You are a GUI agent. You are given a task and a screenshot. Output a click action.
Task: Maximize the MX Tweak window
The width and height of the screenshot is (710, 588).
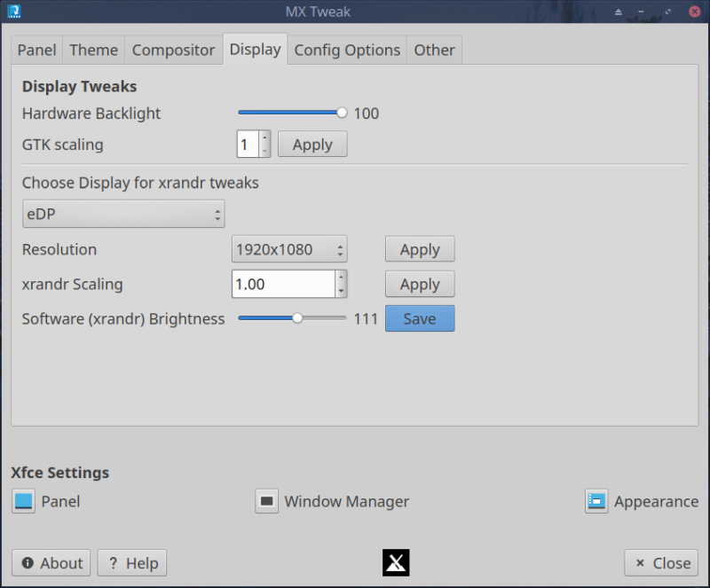click(668, 12)
